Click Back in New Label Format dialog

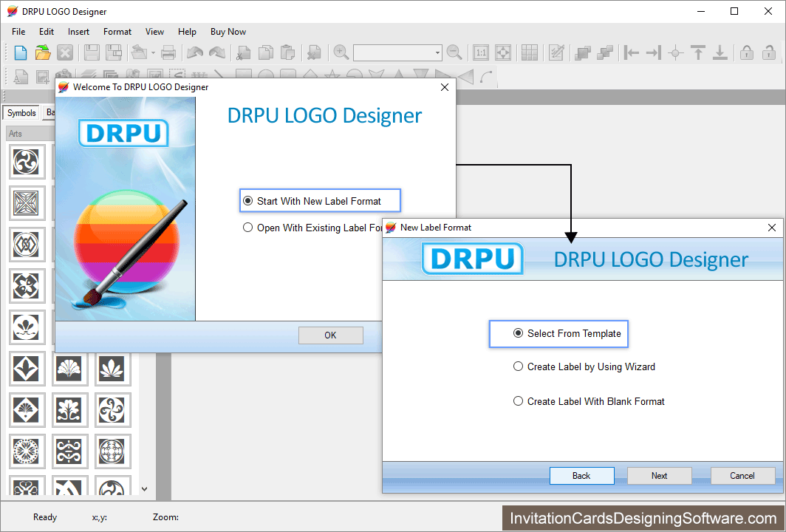[x=581, y=476]
